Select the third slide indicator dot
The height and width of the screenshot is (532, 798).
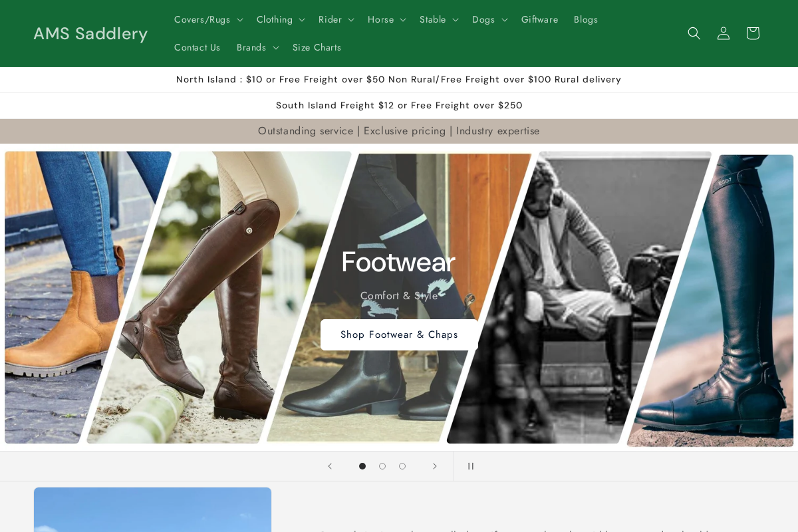(x=402, y=466)
